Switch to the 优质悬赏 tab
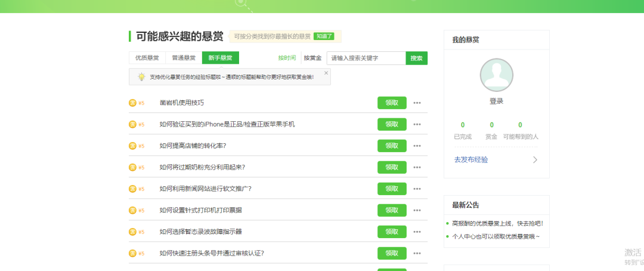 pos(147,58)
